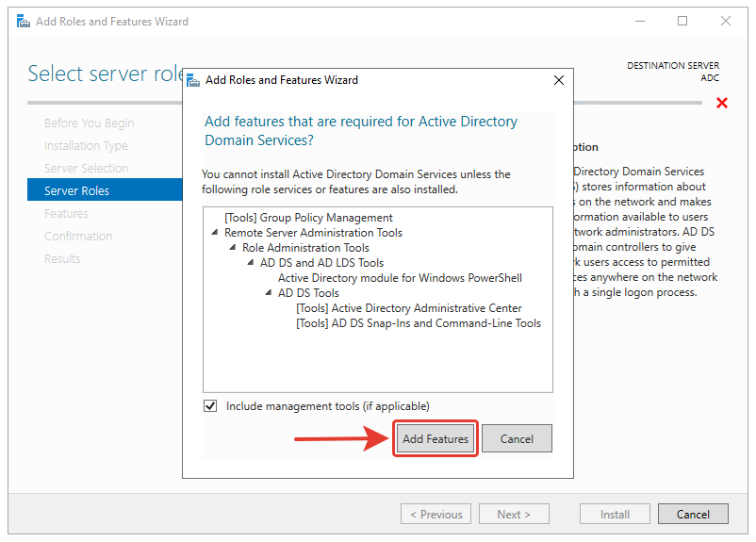Select AD DS Snap-Ins and Command-Line Tools
756x542 pixels.
click(x=418, y=323)
